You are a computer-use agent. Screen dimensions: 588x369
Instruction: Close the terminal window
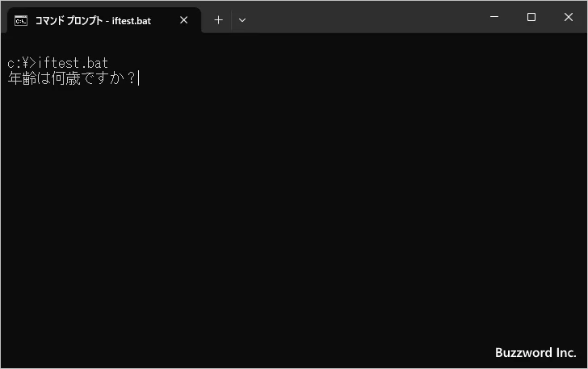pos(569,17)
